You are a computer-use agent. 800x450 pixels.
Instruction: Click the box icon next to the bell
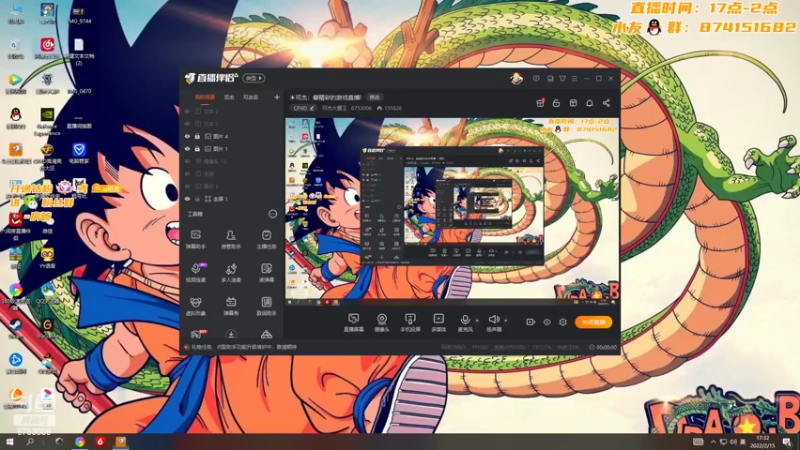tap(573, 103)
